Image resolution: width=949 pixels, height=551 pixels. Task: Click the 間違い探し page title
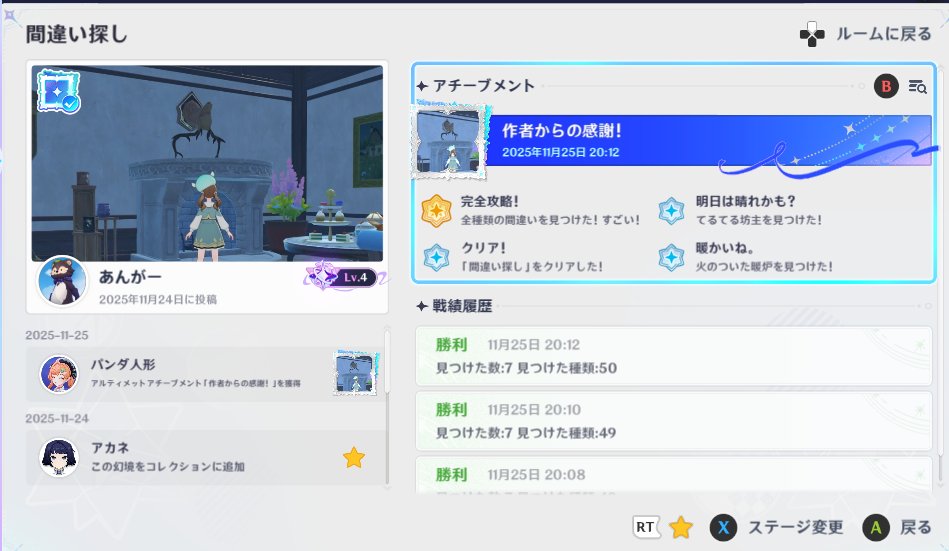pos(76,35)
